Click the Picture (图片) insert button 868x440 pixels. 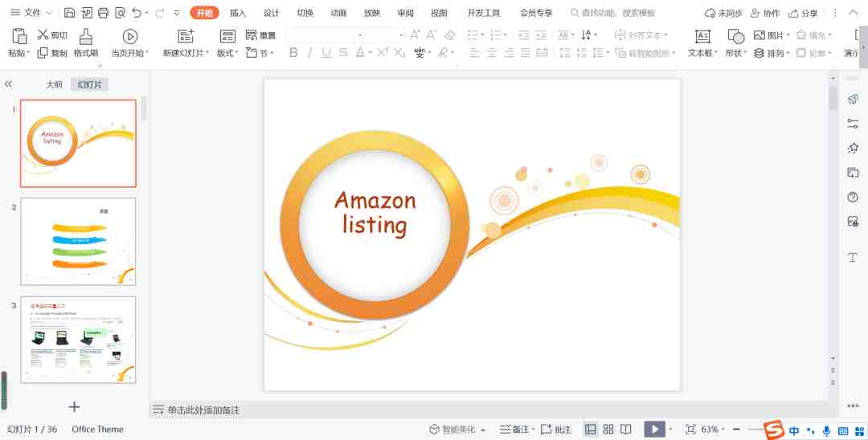pyautogui.click(x=772, y=35)
